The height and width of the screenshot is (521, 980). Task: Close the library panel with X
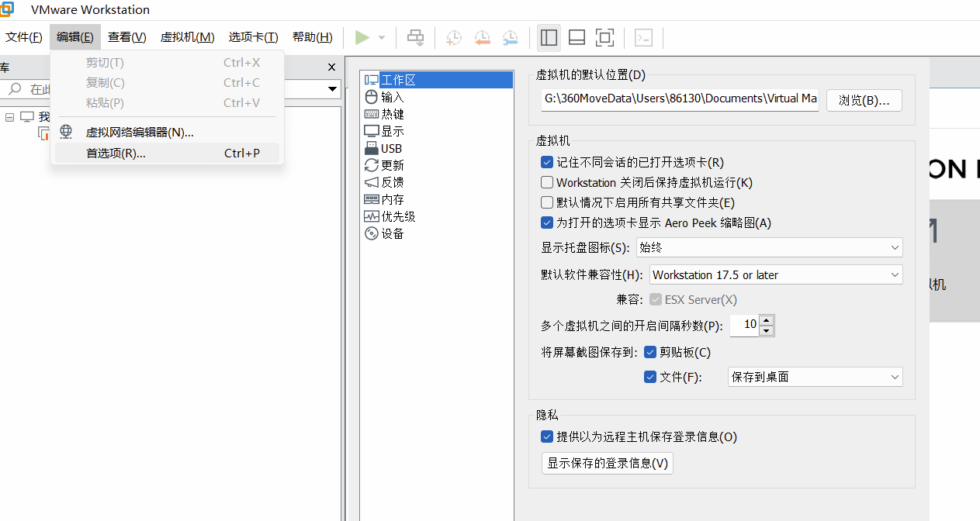coord(332,67)
